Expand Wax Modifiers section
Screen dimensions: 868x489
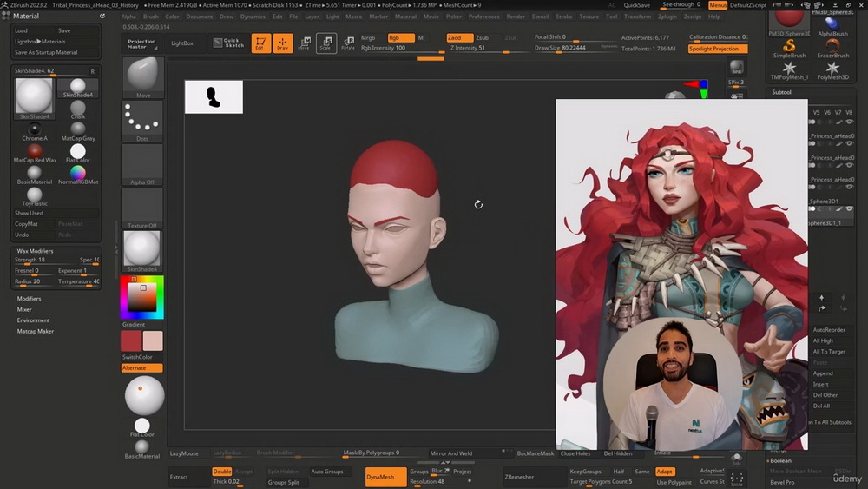[x=35, y=251]
